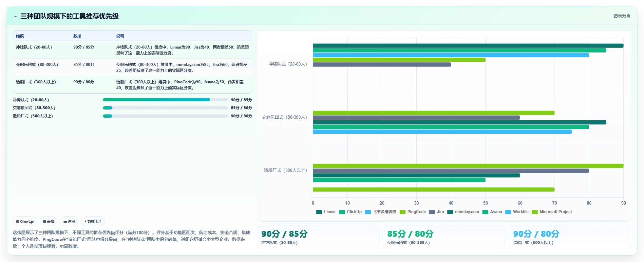
Task: Click the 85分 / 80分 value beside the second progress bar
Action: [241, 108]
